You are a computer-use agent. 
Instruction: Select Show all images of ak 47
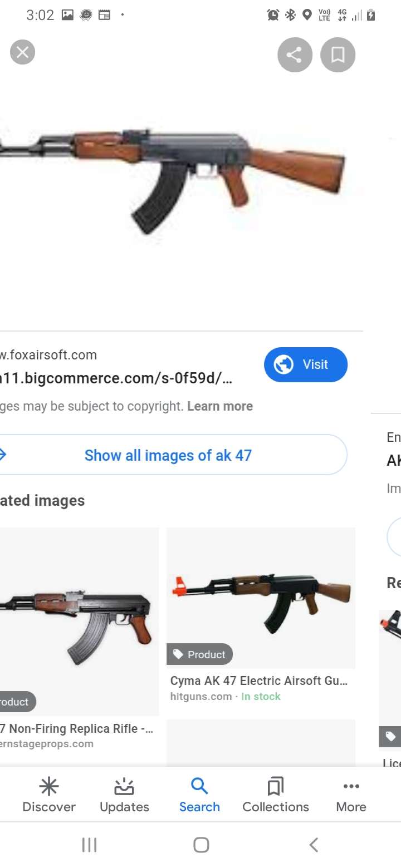pyautogui.click(x=168, y=455)
